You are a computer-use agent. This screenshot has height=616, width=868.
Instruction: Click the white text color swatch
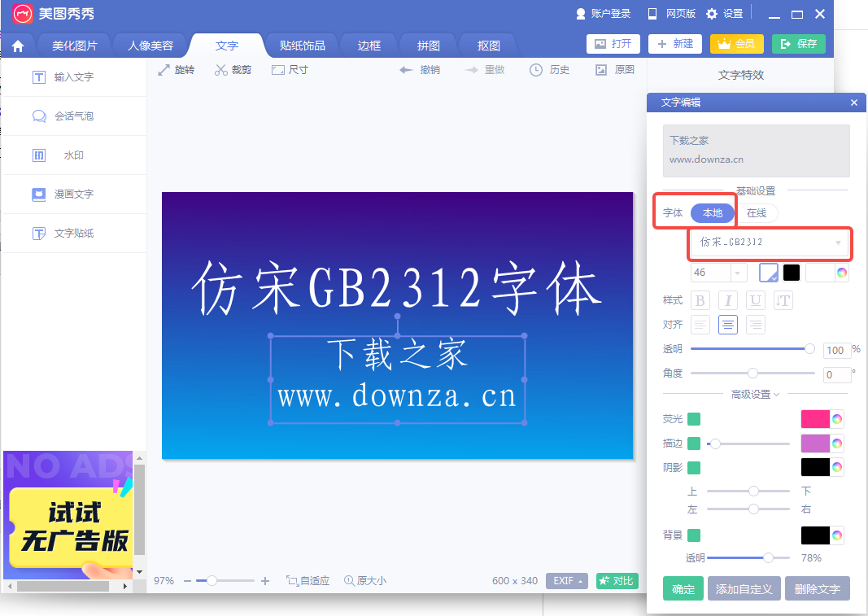pyautogui.click(x=769, y=273)
